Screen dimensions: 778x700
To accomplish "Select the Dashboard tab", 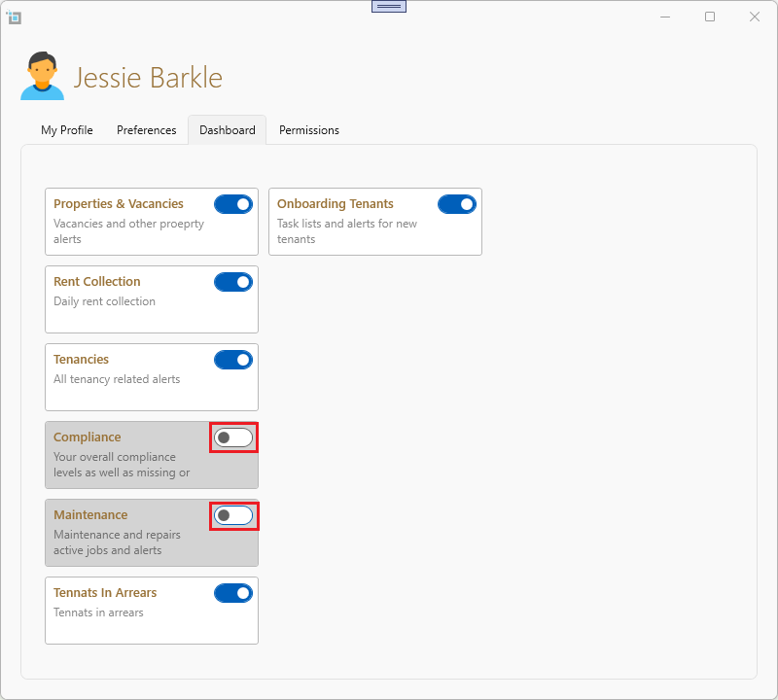I will coord(228,130).
